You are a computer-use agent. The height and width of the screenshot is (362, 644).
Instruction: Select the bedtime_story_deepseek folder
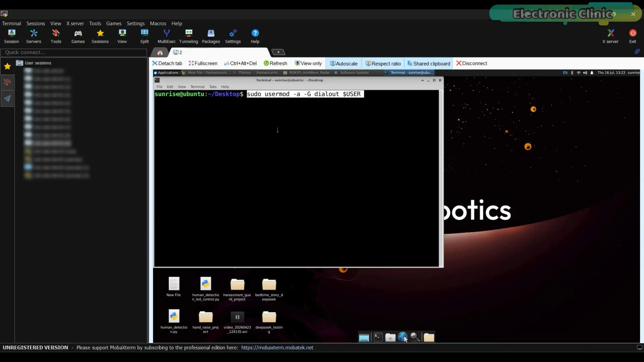coord(269,289)
